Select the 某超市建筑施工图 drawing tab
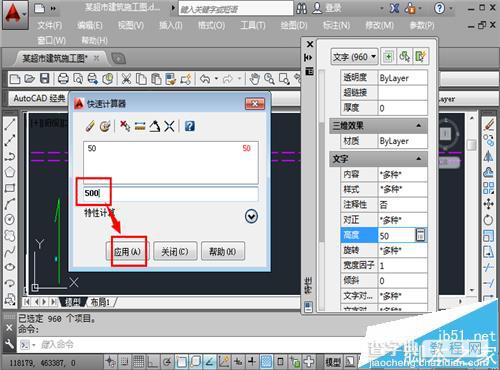 pyautogui.click(x=55, y=59)
